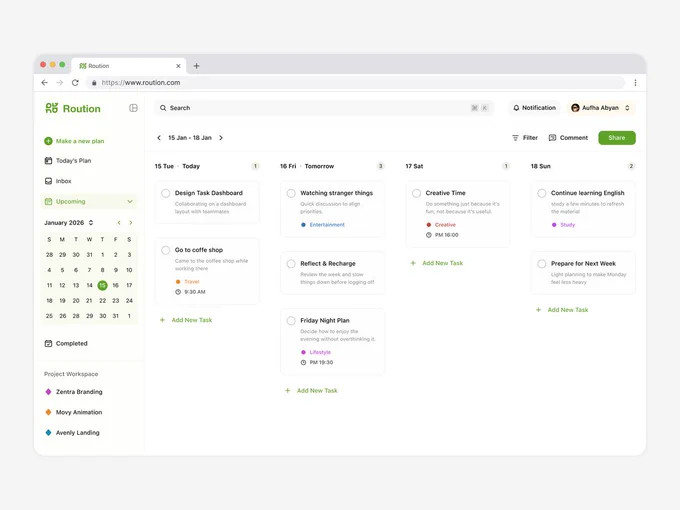Open Today's Plan from sidebar
680x510 pixels.
tap(68, 160)
